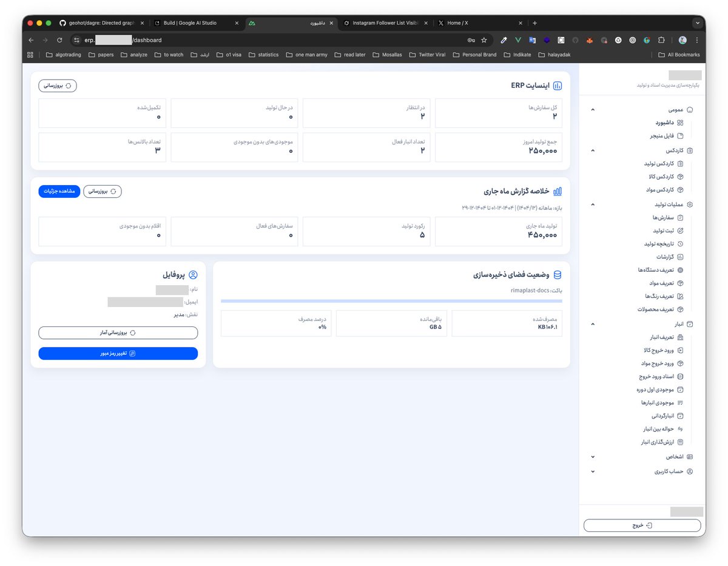This screenshot has height=566, width=728.
Task: Click the تعریف محصولات icon
Action: point(680,309)
